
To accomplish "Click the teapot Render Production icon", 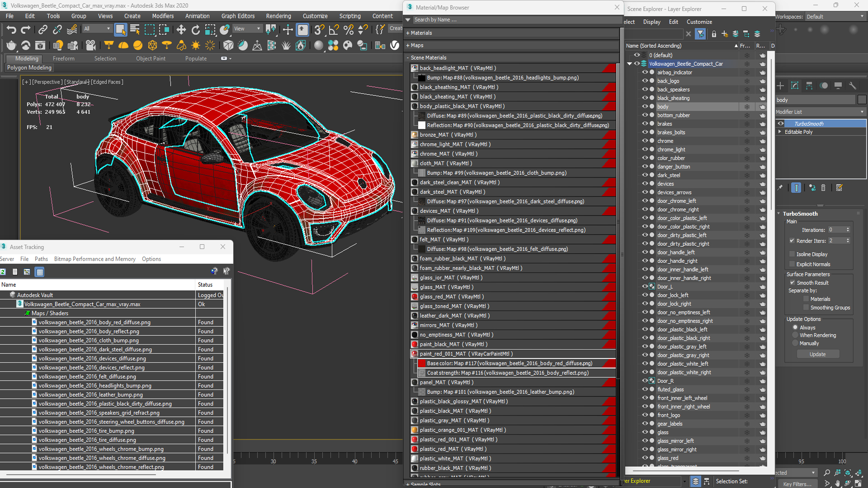I will pyautogui.click(x=11, y=45).
